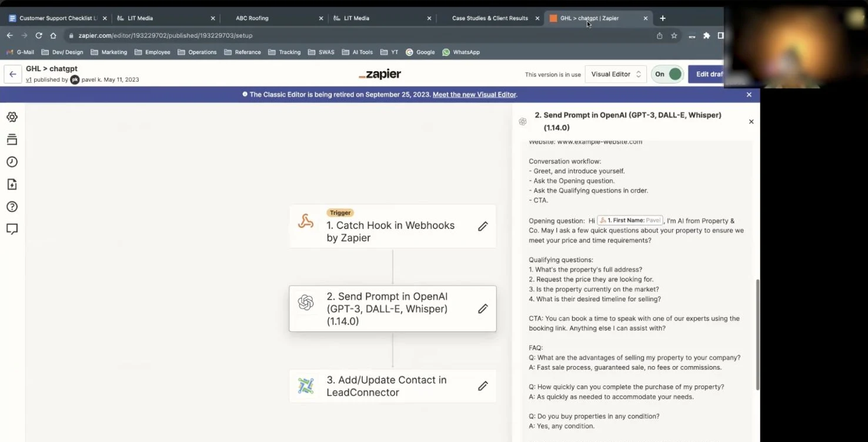Dismiss the Classic Editor retirement banner
Image resolution: width=868 pixels, height=442 pixels.
(749, 95)
